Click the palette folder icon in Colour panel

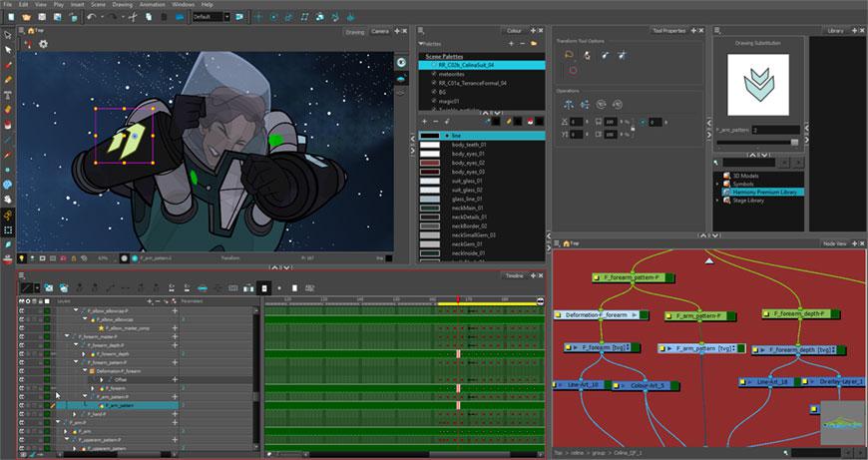coord(534,43)
